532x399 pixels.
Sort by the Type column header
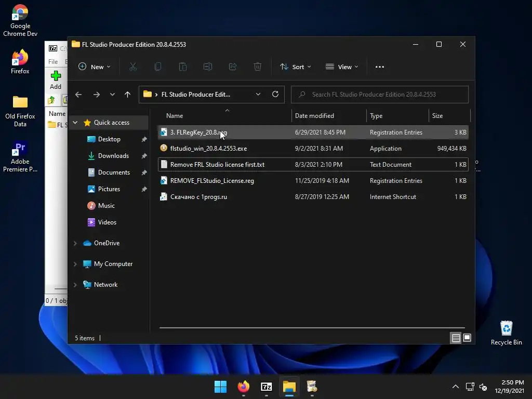(397, 116)
